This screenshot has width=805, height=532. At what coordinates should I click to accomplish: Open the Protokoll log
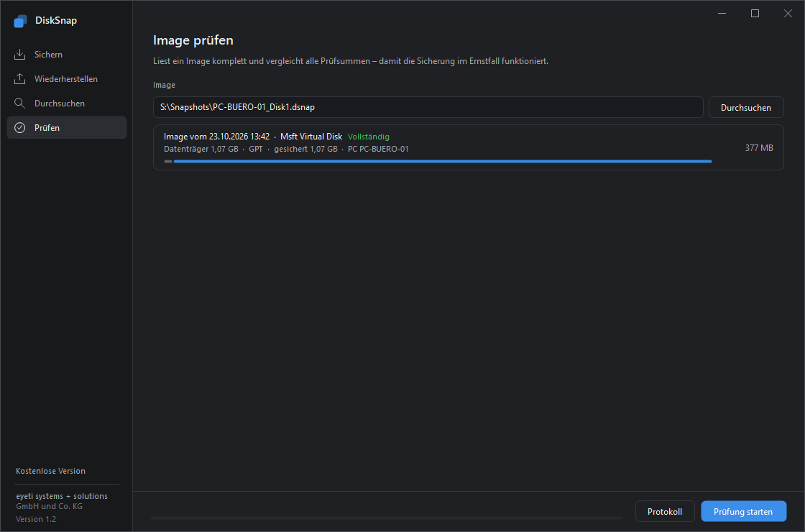[665, 511]
